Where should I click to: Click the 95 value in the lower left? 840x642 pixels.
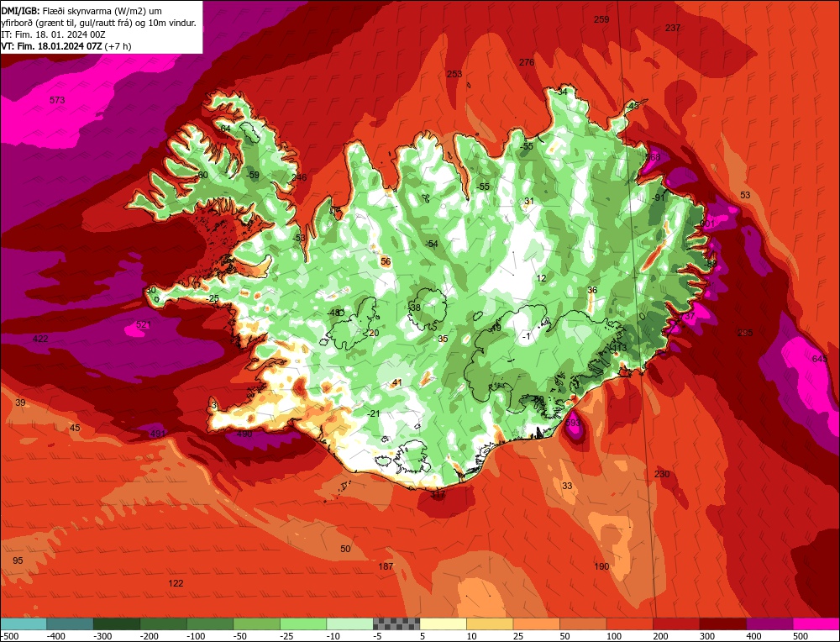pos(18,560)
